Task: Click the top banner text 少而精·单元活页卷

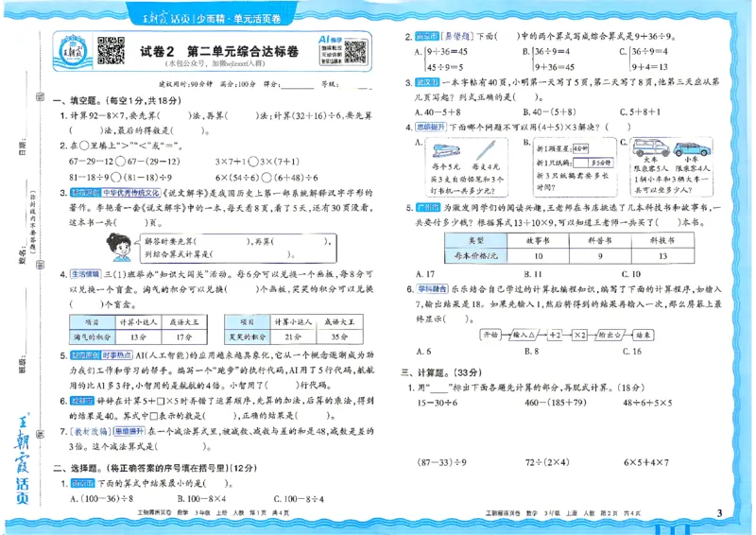Action: pos(238,19)
